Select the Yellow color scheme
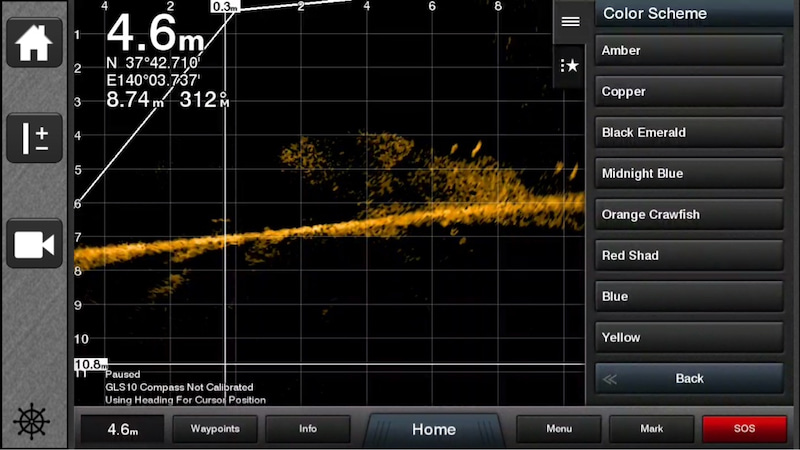The width and height of the screenshot is (800, 450). click(x=689, y=338)
